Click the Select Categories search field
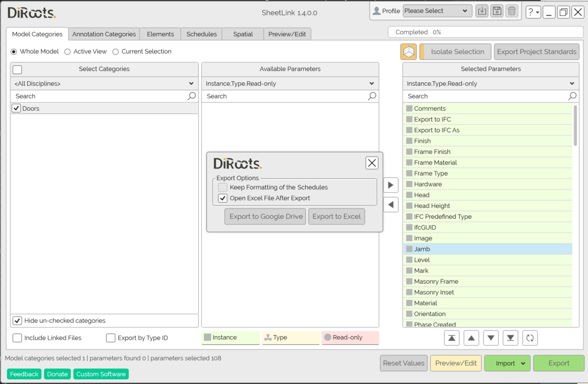This screenshot has height=384, width=588. 104,96
